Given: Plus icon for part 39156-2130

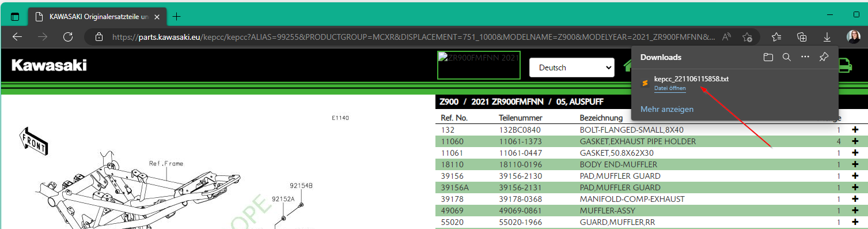Looking at the screenshot, I should (855, 176).
